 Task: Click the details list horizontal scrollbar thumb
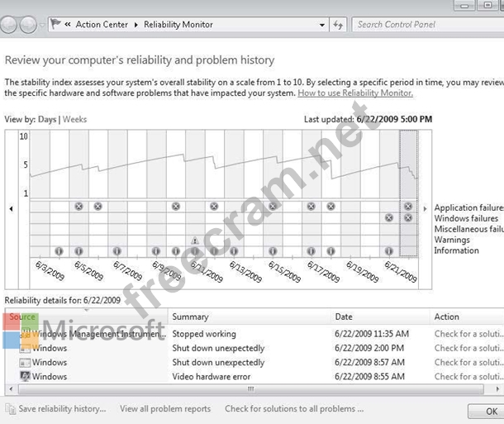click(251, 389)
